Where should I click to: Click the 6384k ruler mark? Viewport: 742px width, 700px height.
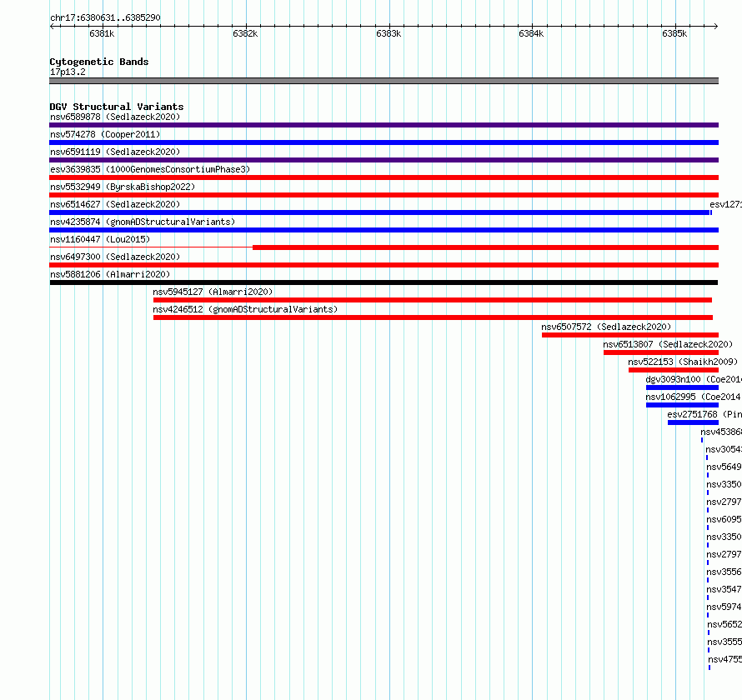pyautogui.click(x=531, y=33)
